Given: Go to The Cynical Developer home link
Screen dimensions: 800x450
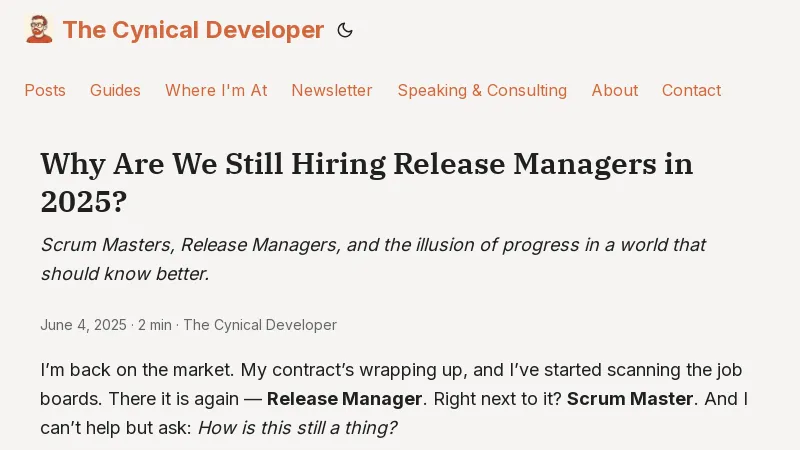Looking at the screenshot, I should 193,30.
